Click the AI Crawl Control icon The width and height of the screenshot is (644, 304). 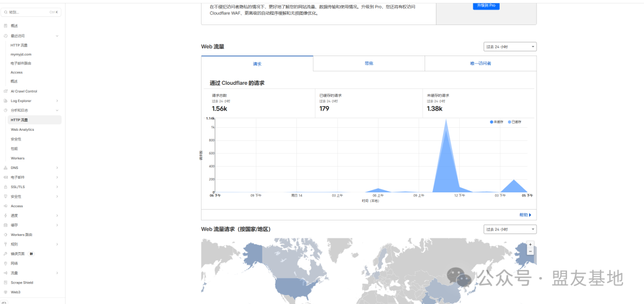pos(5,91)
